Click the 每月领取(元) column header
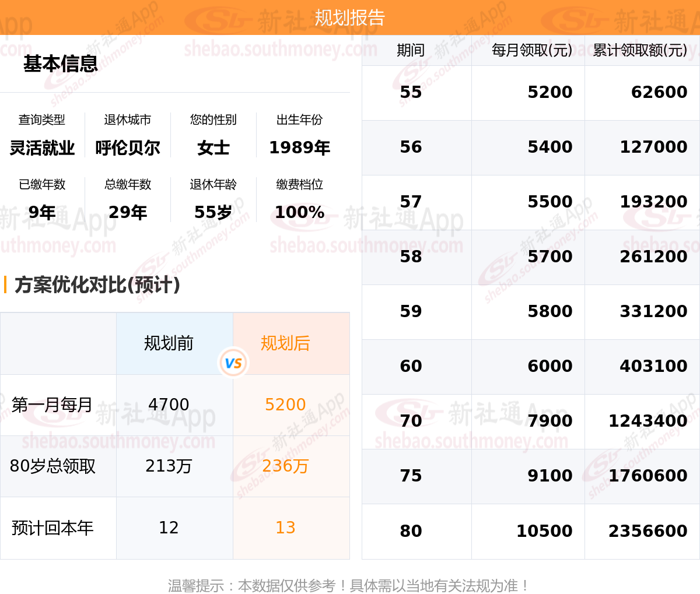 [532, 50]
